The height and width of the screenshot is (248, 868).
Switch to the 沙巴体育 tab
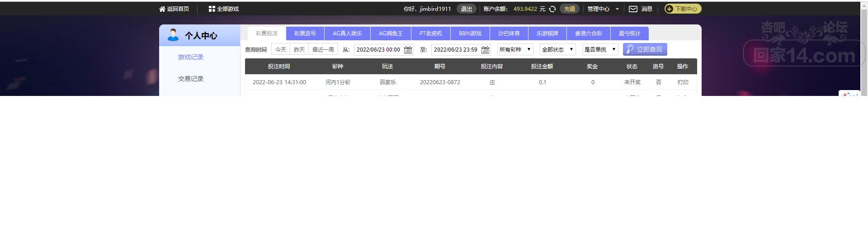[x=509, y=33]
